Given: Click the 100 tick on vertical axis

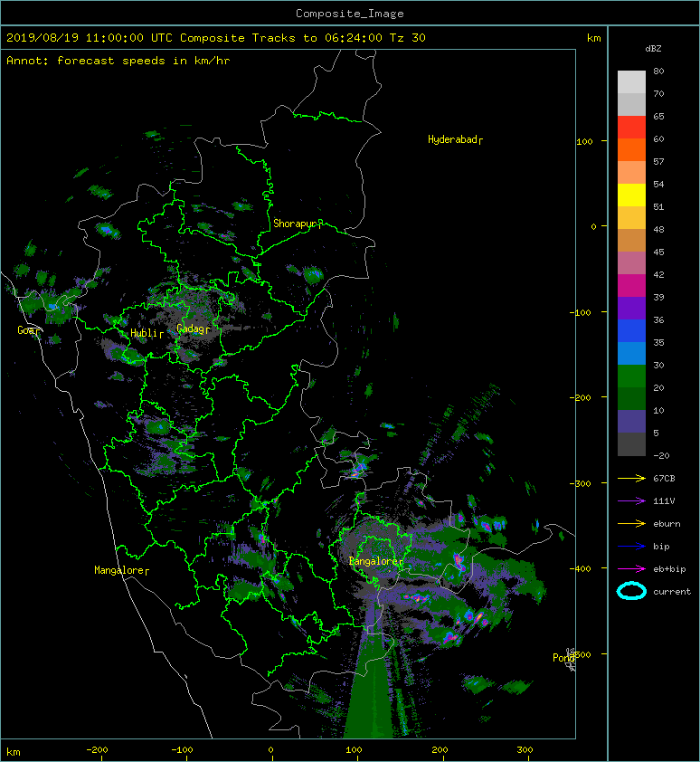Looking at the screenshot, I should point(584,141).
